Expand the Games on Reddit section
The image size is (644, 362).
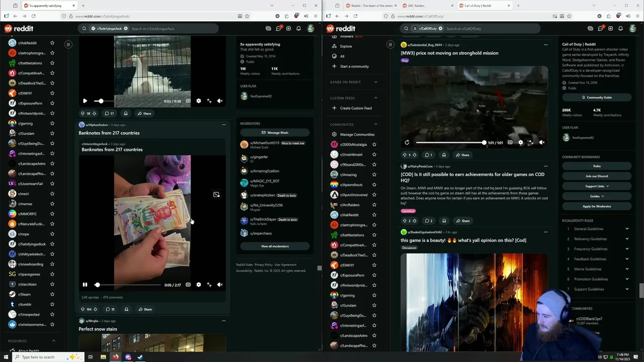(375, 82)
